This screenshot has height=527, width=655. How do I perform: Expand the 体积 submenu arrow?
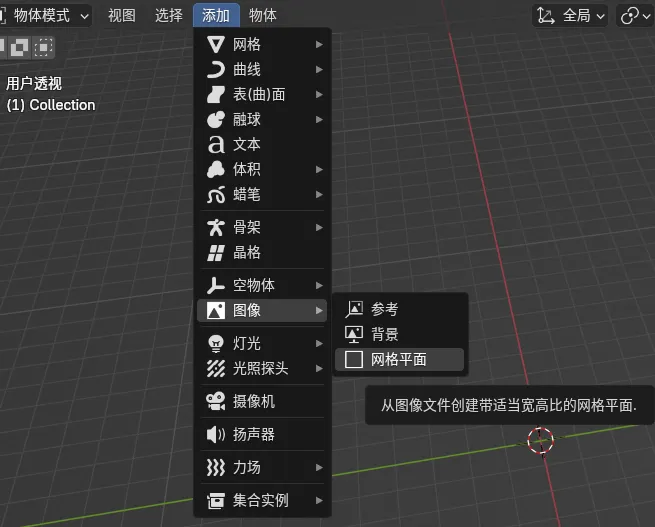[x=319, y=169]
